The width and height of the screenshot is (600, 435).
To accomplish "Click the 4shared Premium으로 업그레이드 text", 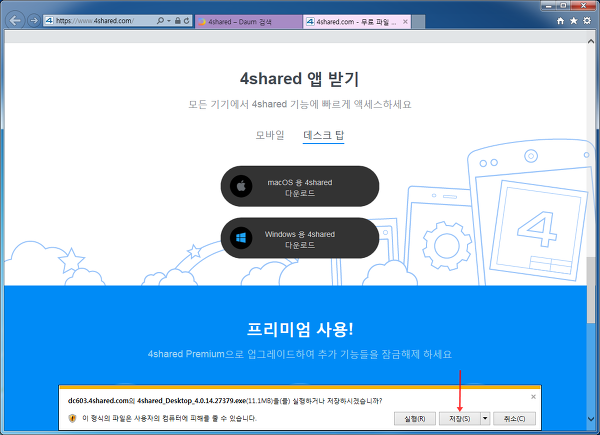I will [x=300, y=354].
